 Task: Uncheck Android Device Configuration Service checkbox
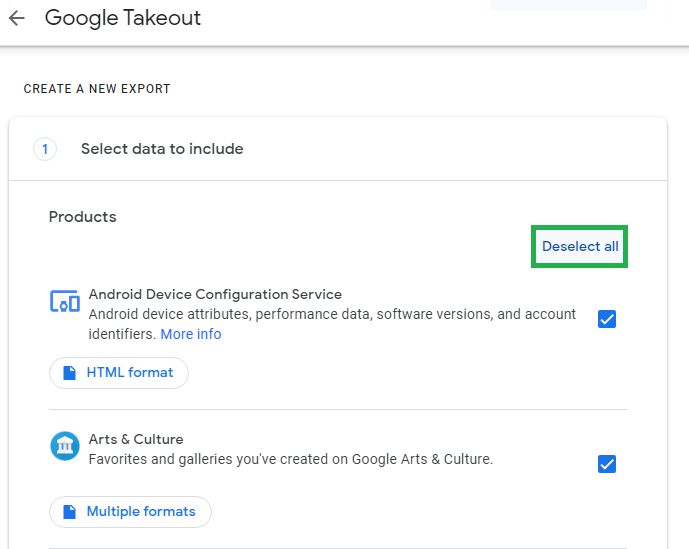coord(606,319)
